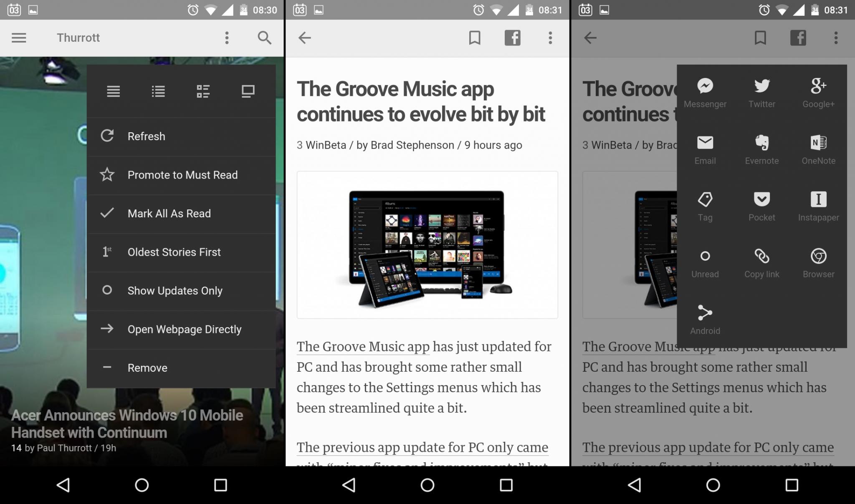Open Groove Music devices image
855x504 pixels.
click(x=427, y=245)
